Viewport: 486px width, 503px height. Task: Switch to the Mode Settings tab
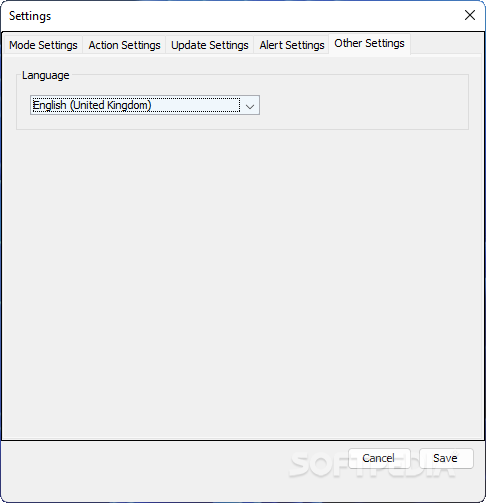43,45
